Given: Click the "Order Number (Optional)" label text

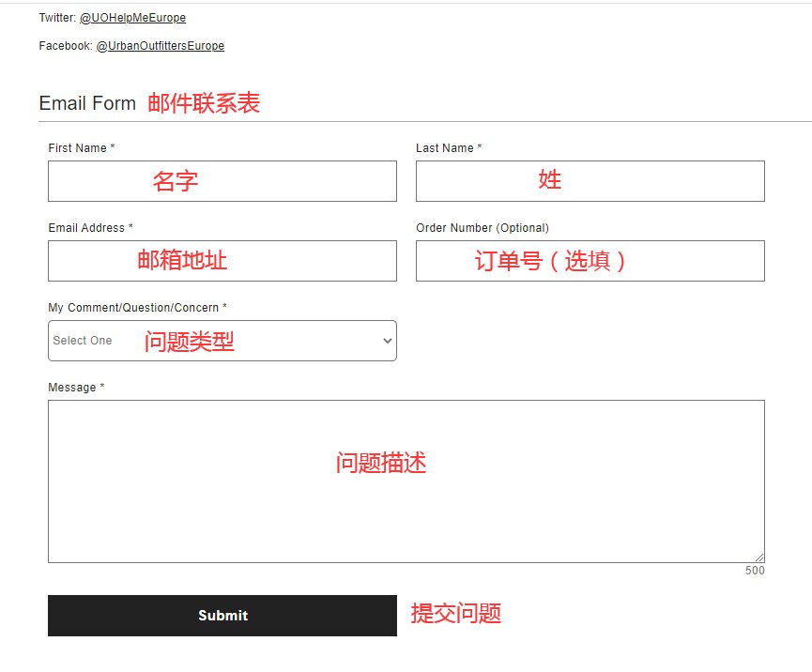Looking at the screenshot, I should coord(483,228).
